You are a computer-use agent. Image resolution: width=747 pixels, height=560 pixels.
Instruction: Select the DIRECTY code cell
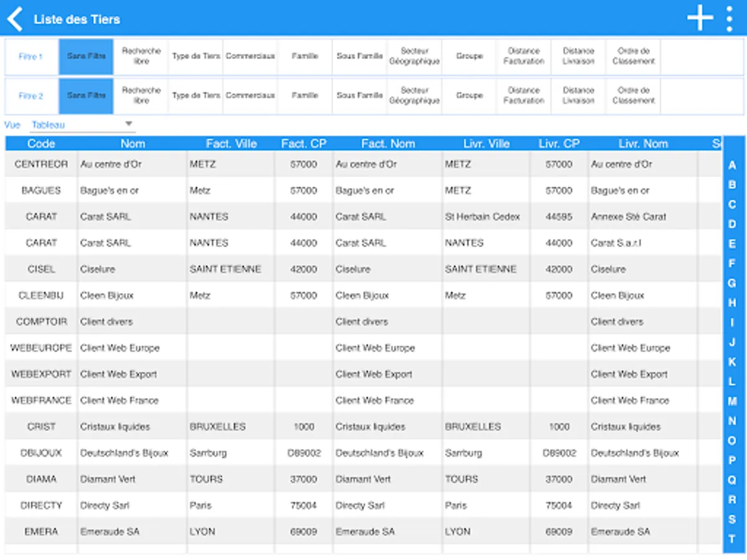coord(41,505)
